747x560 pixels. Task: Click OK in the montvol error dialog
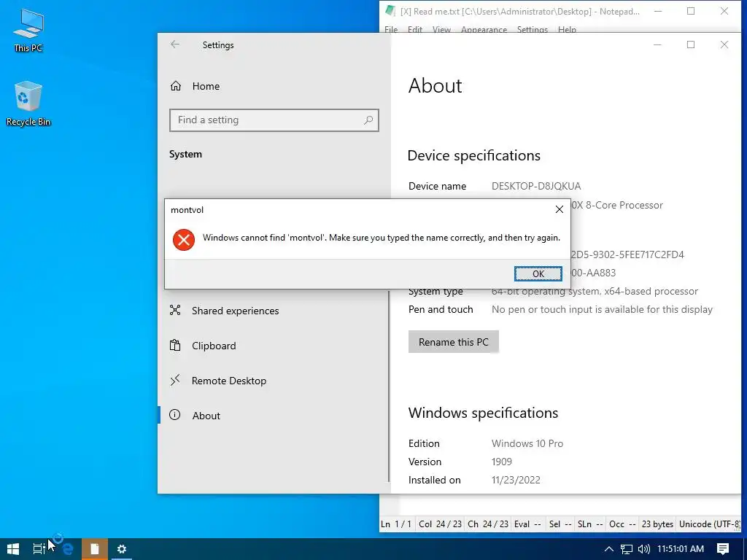[538, 274]
